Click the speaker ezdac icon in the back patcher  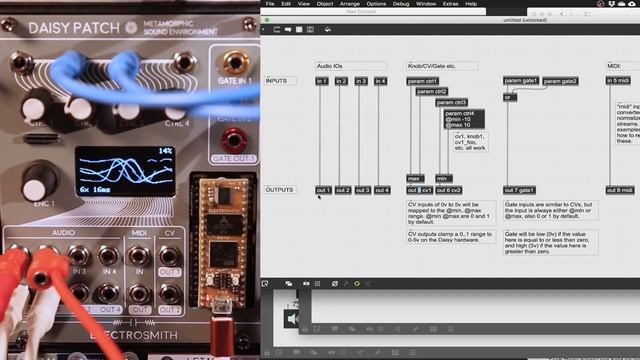292,318
